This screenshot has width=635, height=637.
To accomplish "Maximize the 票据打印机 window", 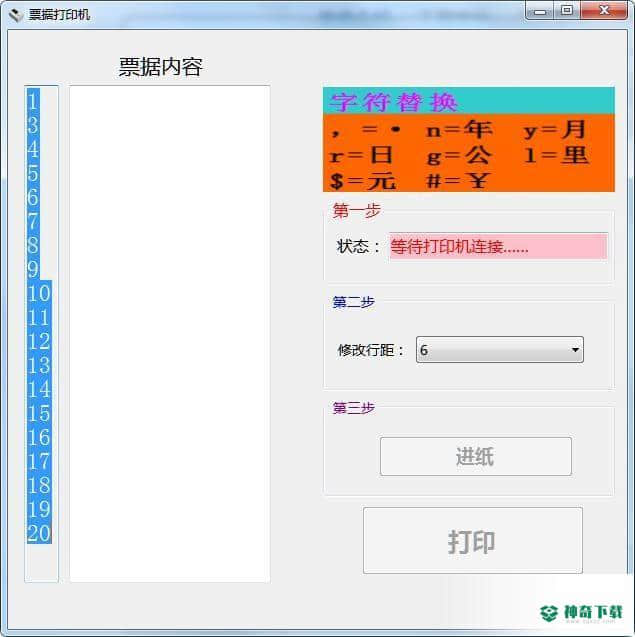I will (x=567, y=11).
